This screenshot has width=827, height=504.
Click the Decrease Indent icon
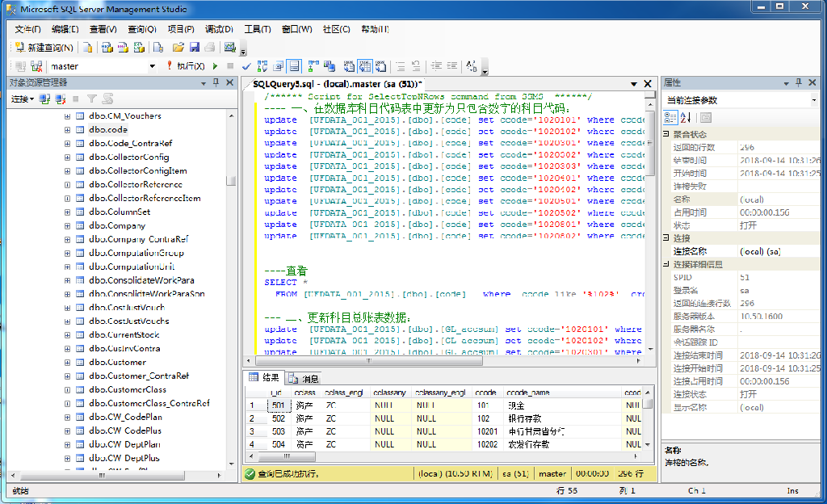pyautogui.click(x=437, y=66)
